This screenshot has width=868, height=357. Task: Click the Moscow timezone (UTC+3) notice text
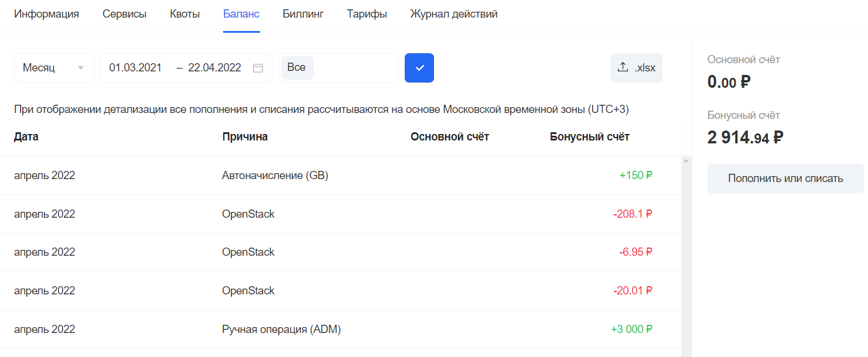coord(322,109)
